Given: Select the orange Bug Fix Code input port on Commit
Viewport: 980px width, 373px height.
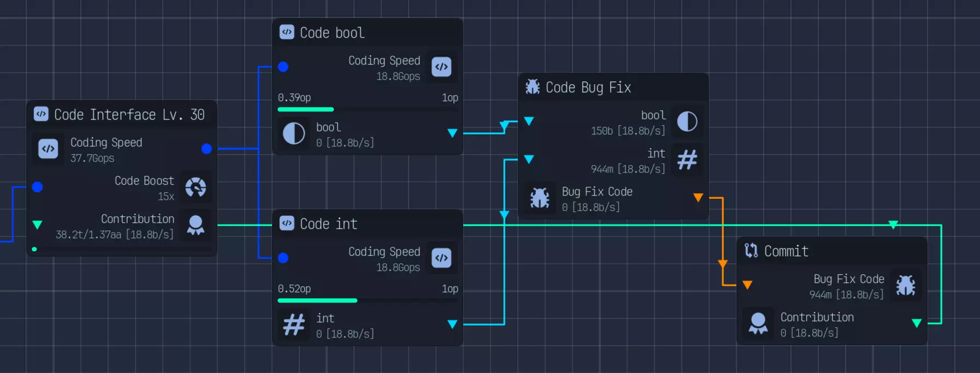Looking at the screenshot, I should coord(747,285).
